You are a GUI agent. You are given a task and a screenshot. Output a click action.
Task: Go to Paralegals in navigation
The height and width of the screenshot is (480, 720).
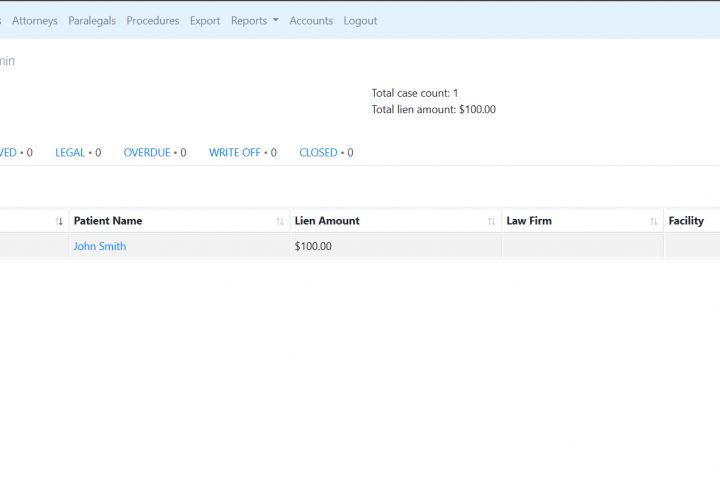coord(92,21)
